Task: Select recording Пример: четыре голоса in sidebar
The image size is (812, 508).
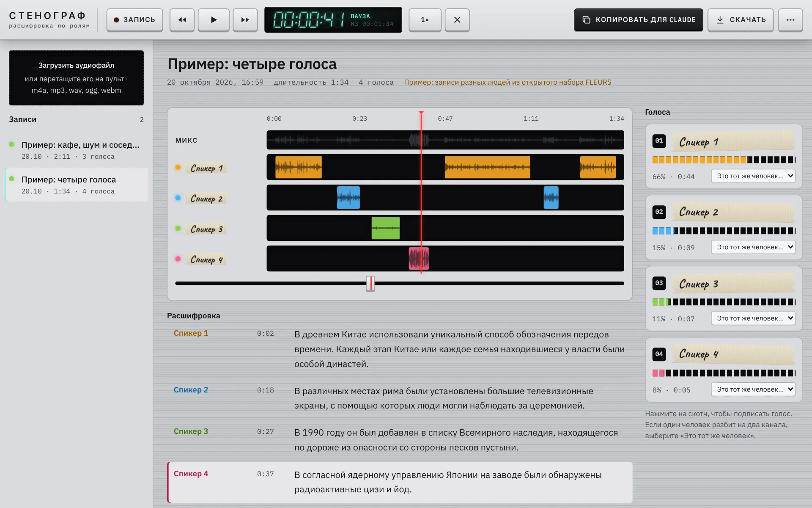Action: click(77, 185)
